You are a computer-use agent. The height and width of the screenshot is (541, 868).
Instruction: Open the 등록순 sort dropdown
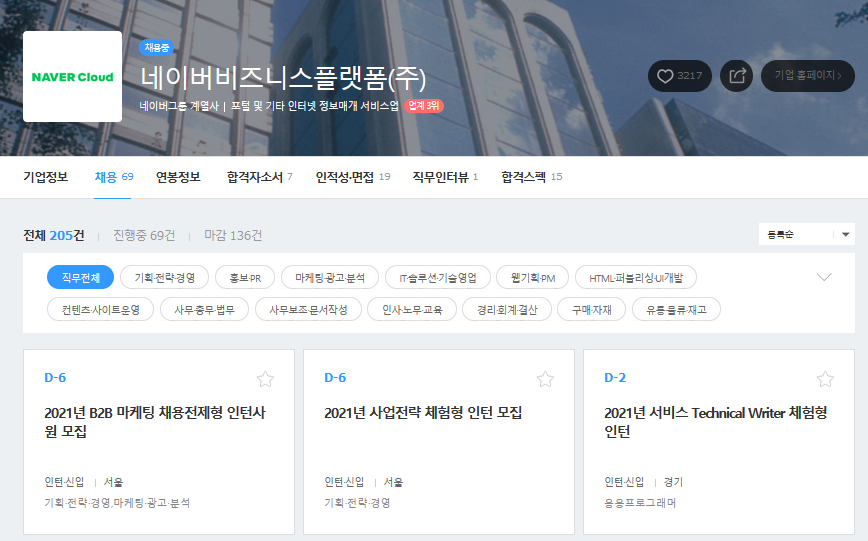point(806,234)
